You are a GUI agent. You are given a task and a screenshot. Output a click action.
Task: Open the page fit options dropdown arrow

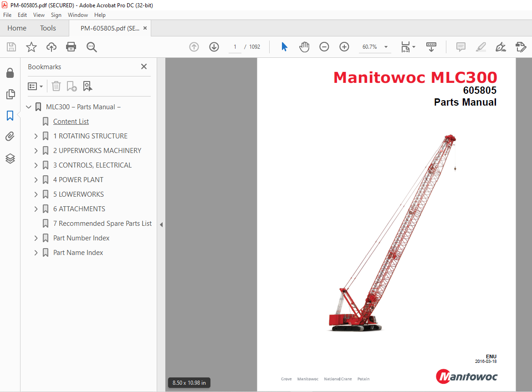click(x=414, y=47)
